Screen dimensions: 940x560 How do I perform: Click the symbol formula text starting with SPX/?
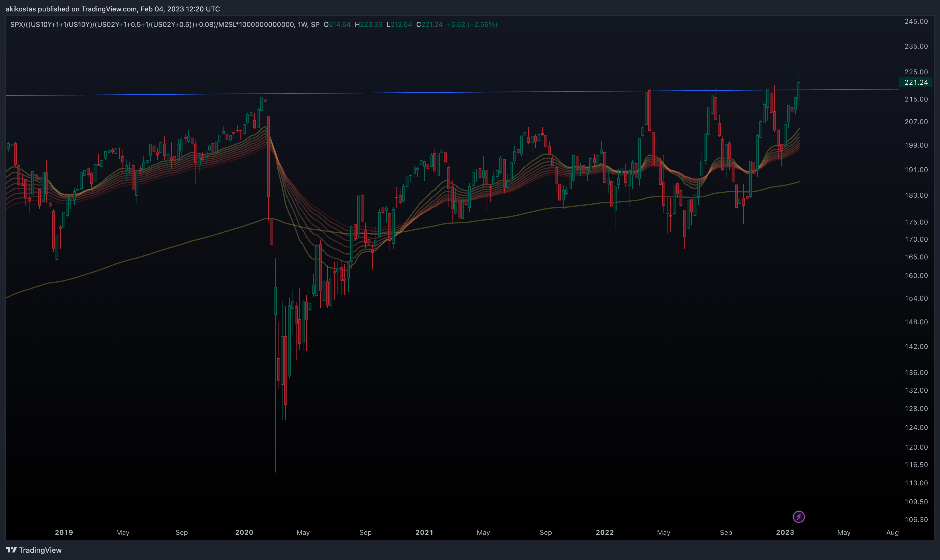pyautogui.click(x=165, y=25)
